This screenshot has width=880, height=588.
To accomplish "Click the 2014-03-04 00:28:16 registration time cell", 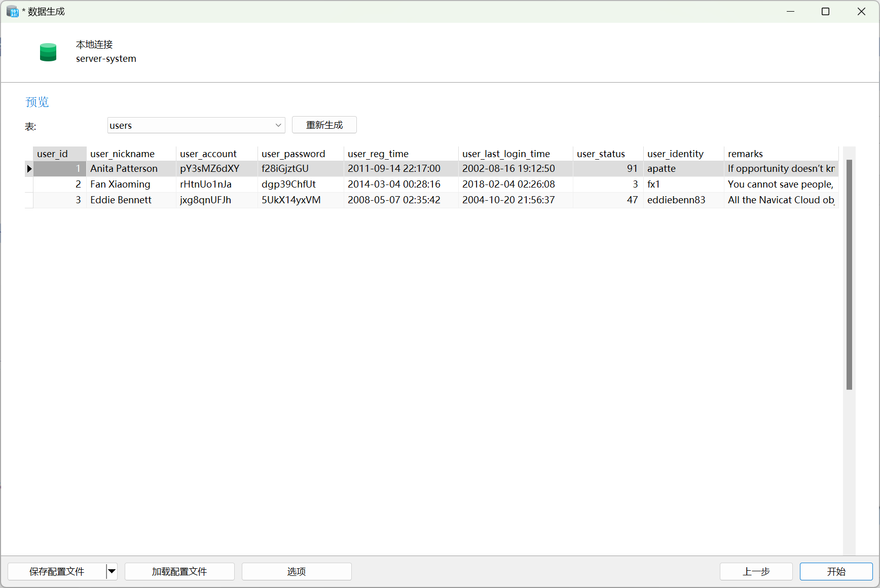I will click(401, 185).
